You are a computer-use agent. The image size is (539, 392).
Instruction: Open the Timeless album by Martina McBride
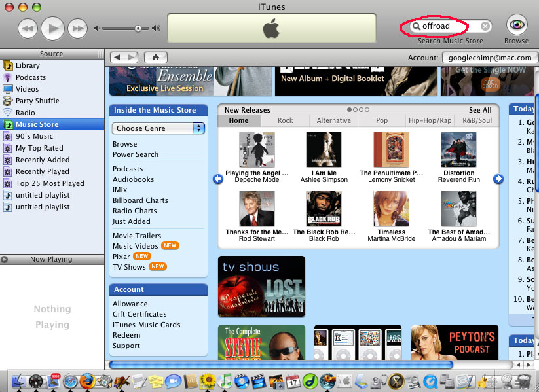click(x=391, y=209)
